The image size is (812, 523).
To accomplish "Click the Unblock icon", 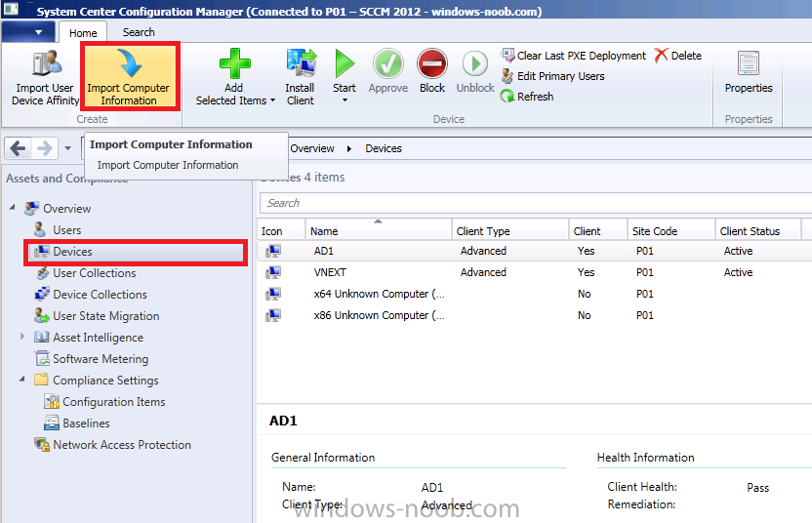I will coord(475,63).
